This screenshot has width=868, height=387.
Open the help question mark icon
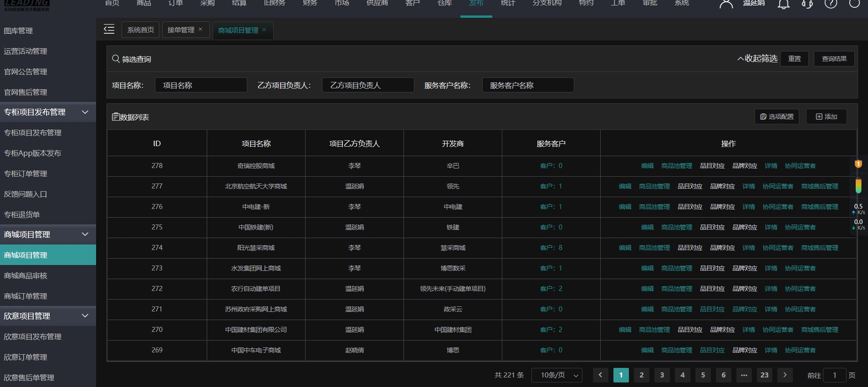point(831,4)
